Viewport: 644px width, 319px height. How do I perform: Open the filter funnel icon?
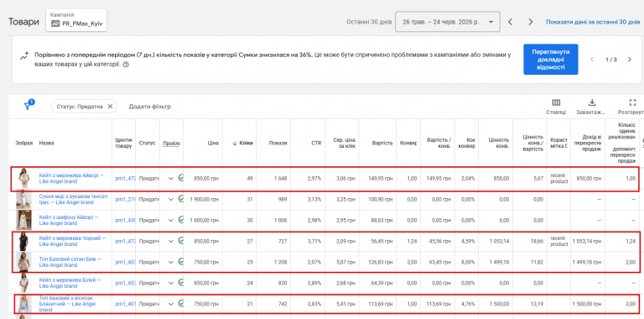pyautogui.click(x=28, y=106)
